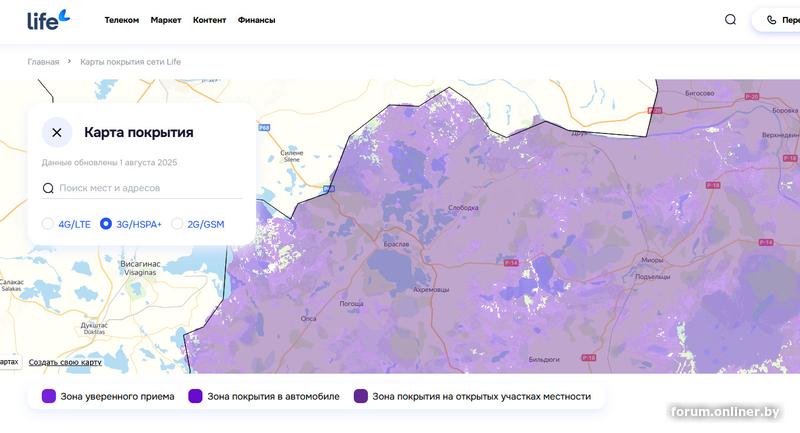
Task: Click the magnifier icon in place search
Action: tap(48, 188)
